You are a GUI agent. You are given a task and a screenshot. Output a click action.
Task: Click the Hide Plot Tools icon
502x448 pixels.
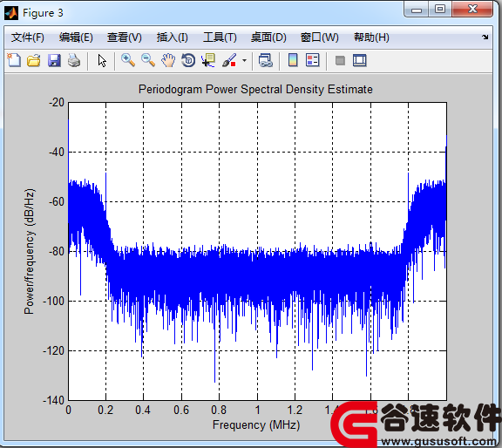[x=340, y=60]
